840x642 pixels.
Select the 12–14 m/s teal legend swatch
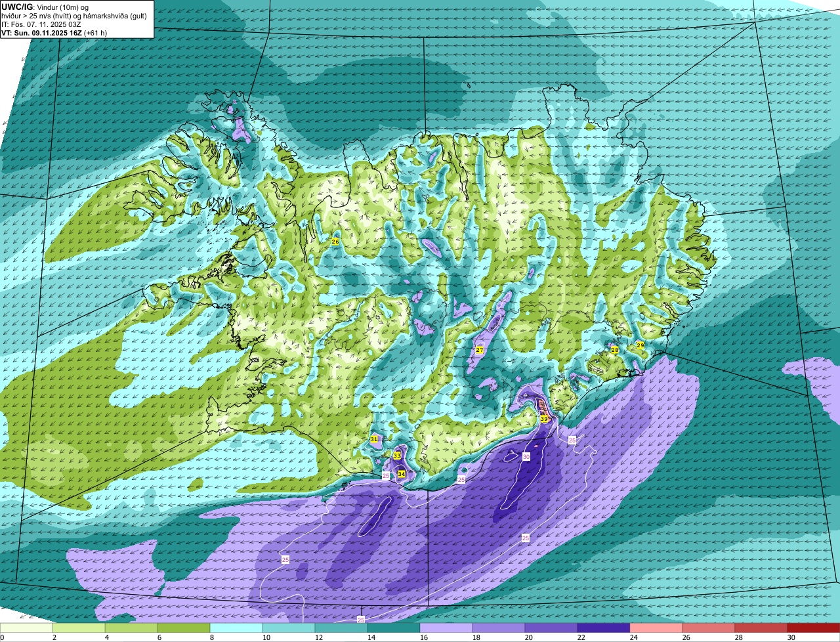[x=341, y=628]
